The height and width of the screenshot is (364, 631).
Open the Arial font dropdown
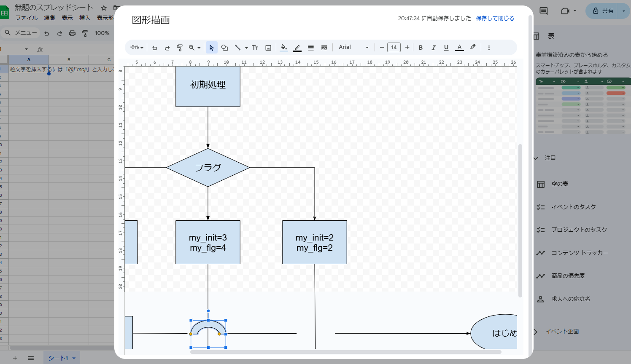[x=354, y=48]
